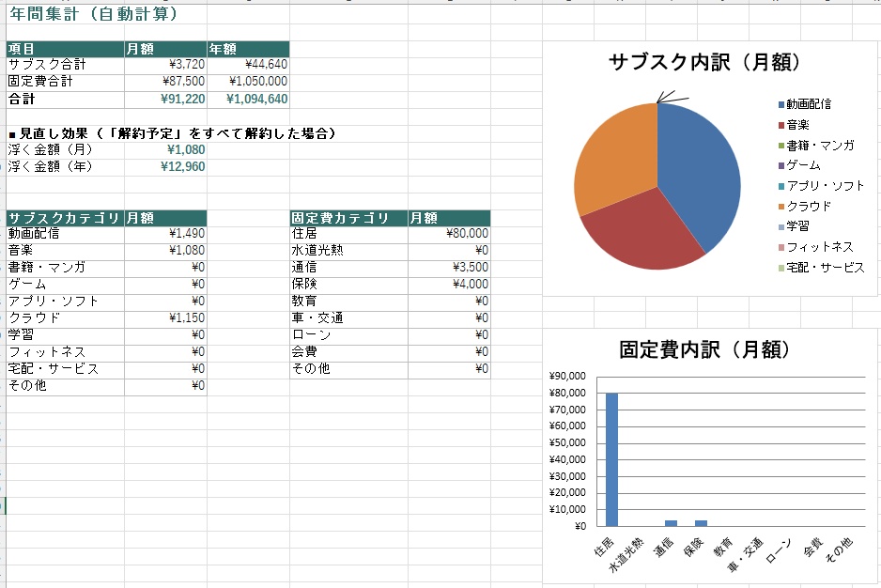The height and width of the screenshot is (588, 881).
Task: Click the ゲーム legend entry
Action: point(799,165)
